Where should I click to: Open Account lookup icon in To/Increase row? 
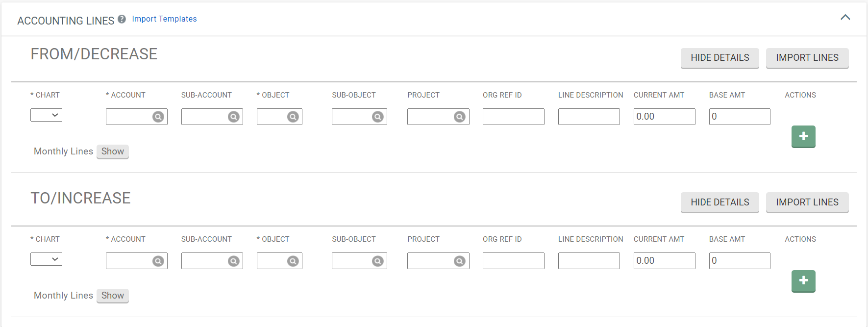[x=158, y=261]
